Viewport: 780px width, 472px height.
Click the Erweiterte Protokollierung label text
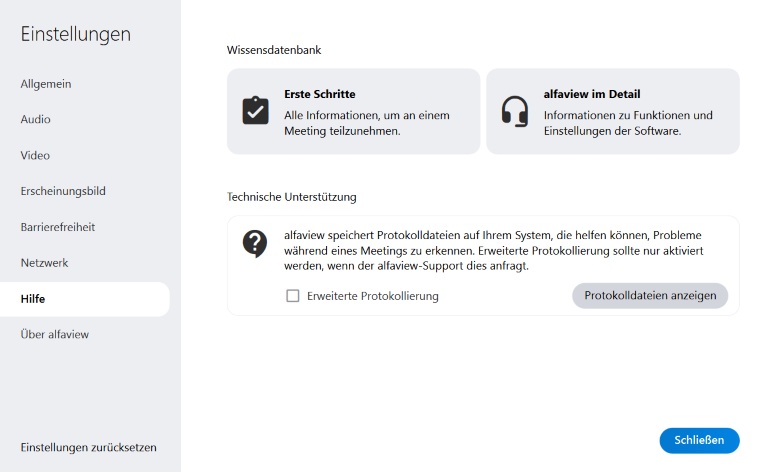click(373, 296)
